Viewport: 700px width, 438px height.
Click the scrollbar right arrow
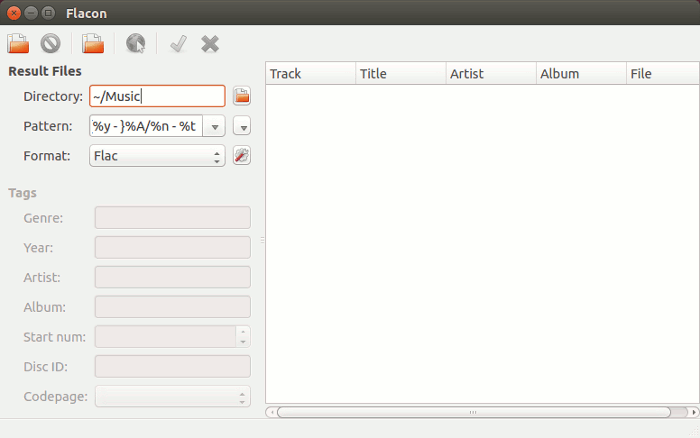(x=694, y=412)
